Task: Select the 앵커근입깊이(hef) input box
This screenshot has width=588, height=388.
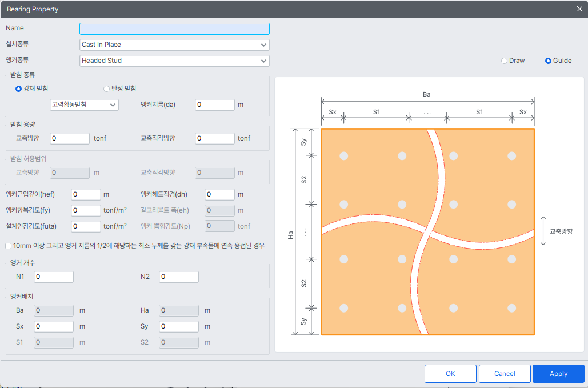Action: [x=86, y=194]
